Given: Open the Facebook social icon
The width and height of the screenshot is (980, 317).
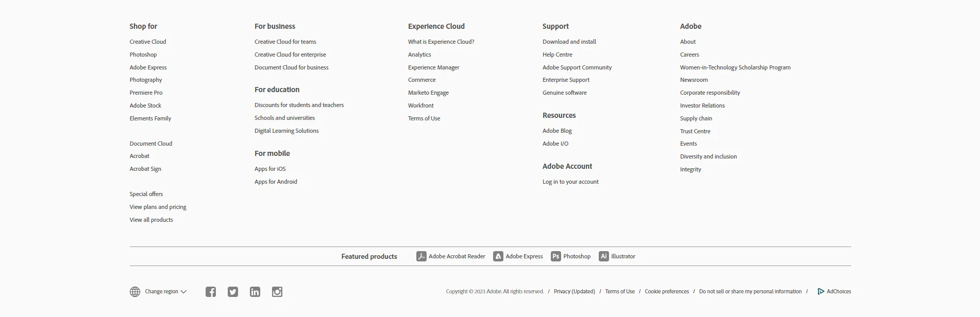Looking at the screenshot, I should point(211,292).
